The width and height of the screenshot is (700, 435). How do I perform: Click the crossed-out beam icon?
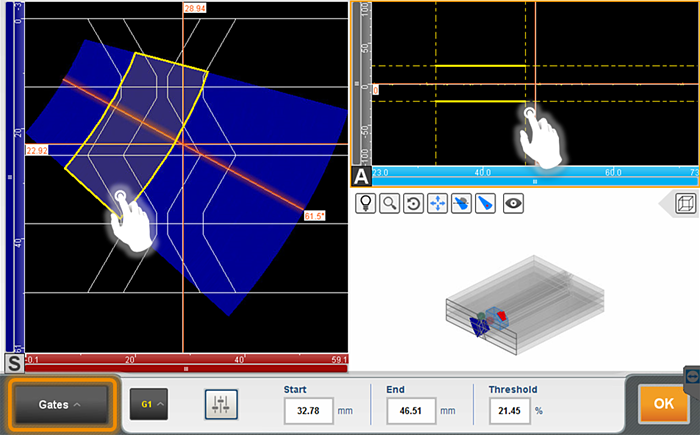tap(461, 203)
